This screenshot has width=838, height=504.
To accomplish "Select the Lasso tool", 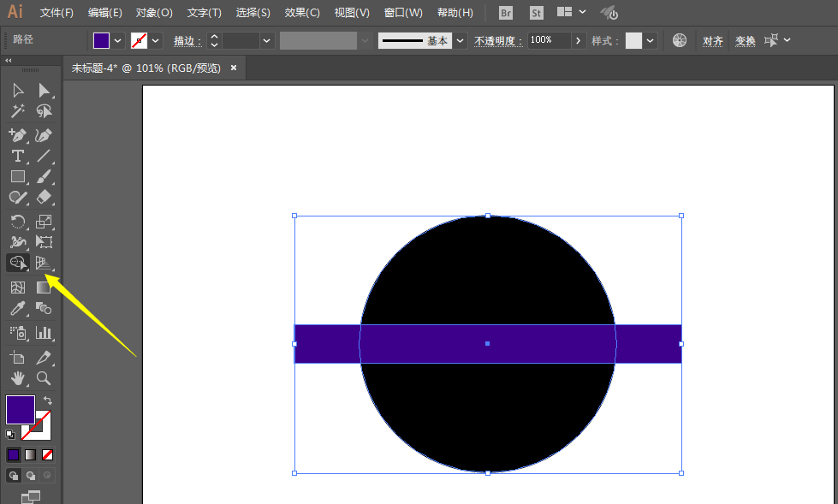I will pos(44,110).
